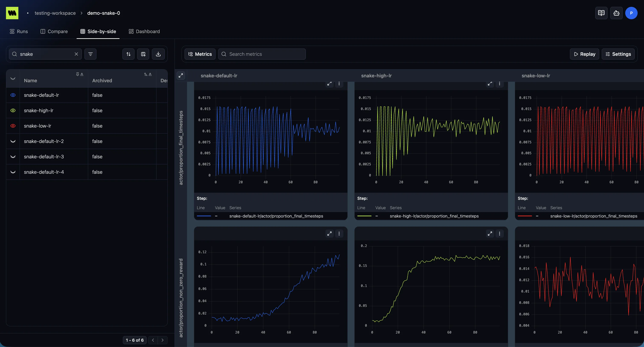Screen dimensions: 644x347
Task: Expand snake-default-lr proportion_final_timesteps chart
Action: click(x=329, y=84)
